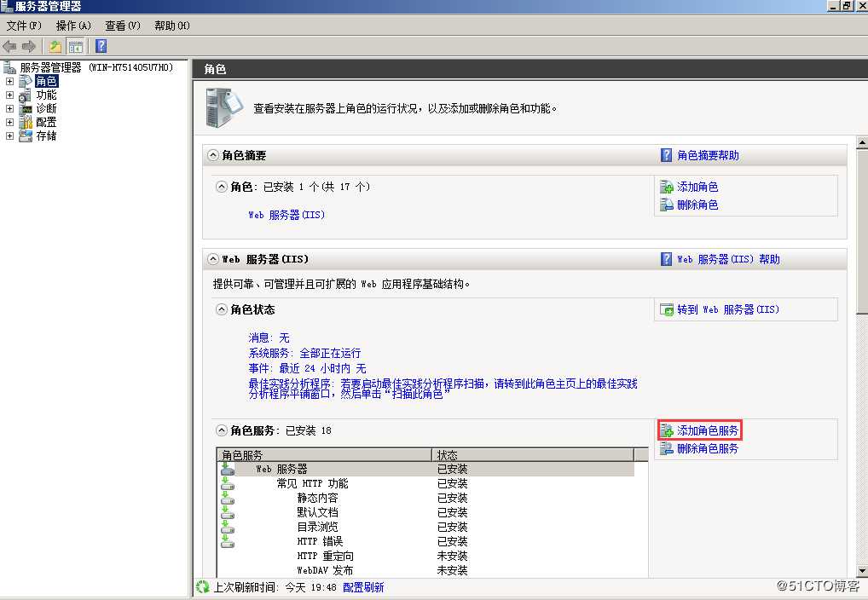Open the 帮助(H) menu
Image resolution: width=868 pixels, height=600 pixels.
click(171, 26)
